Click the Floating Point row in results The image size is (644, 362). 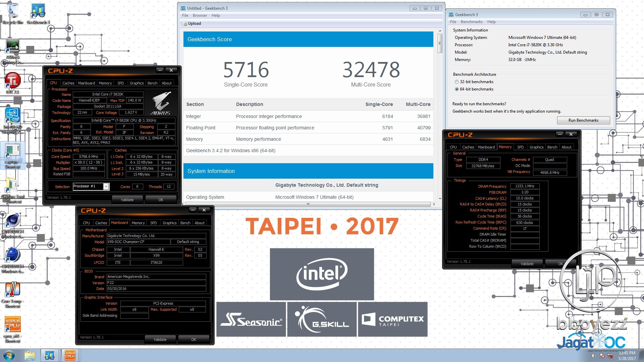[308, 128]
